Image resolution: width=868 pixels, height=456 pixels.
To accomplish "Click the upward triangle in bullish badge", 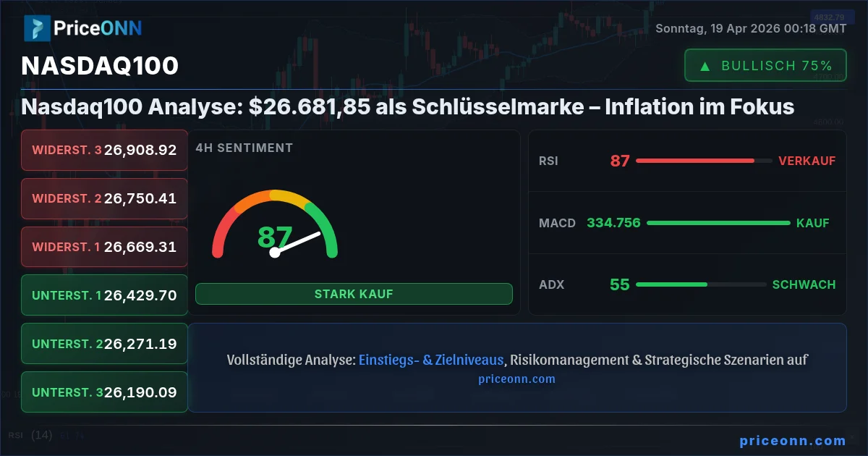I will click(x=705, y=66).
